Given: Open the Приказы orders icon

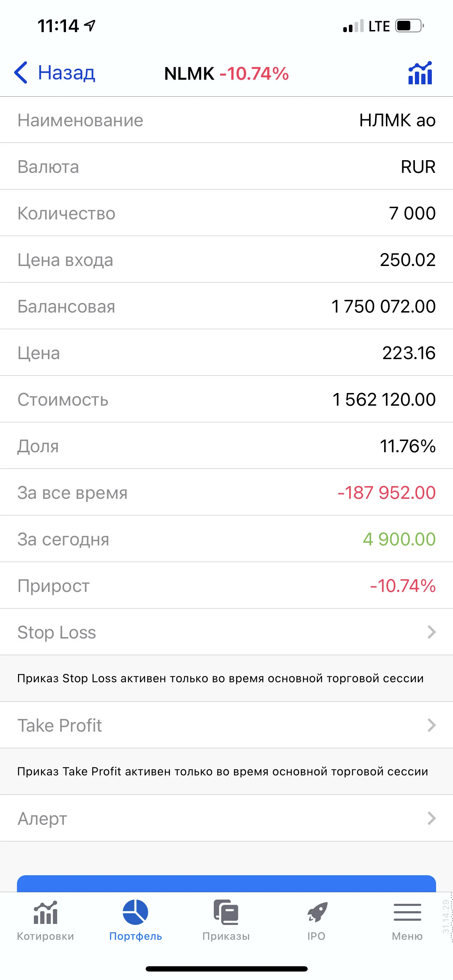Looking at the screenshot, I should point(226,912).
